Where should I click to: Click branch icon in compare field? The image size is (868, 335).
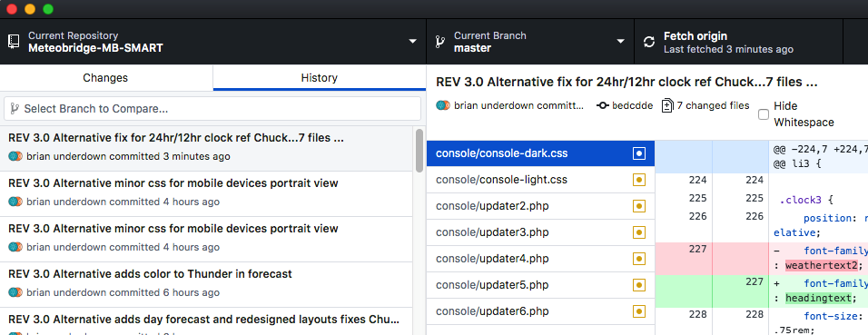tap(15, 109)
